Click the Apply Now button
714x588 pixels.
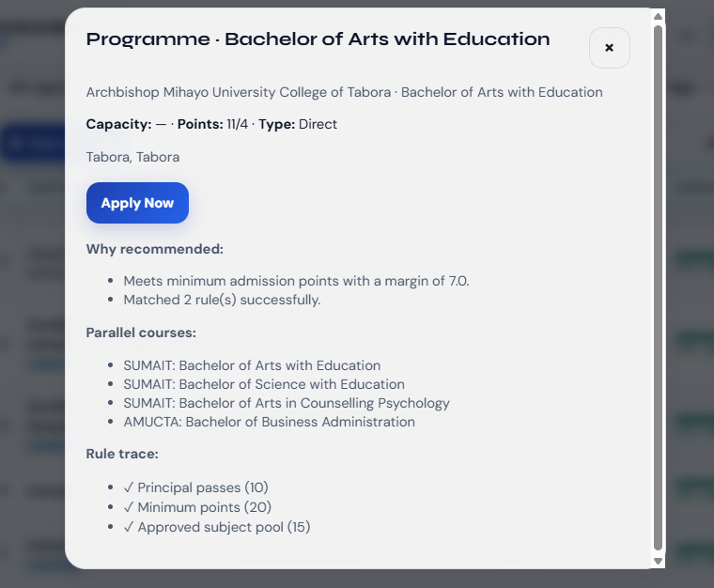[137, 203]
